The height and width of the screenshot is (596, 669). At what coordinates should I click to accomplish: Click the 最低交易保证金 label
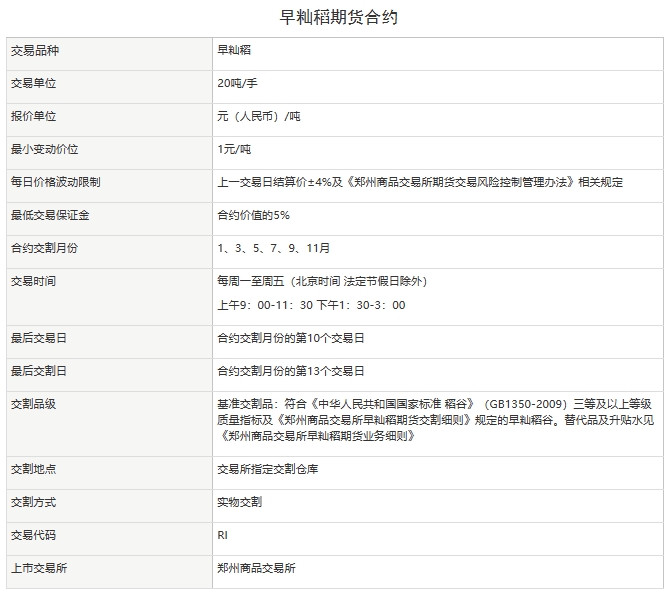[50, 215]
